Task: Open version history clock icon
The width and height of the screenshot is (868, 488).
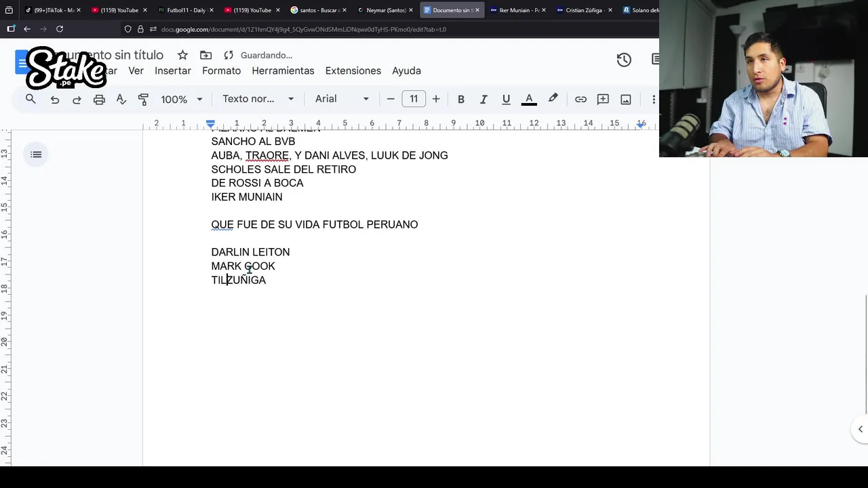Action: pyautogui.click(x=624, y=60)
